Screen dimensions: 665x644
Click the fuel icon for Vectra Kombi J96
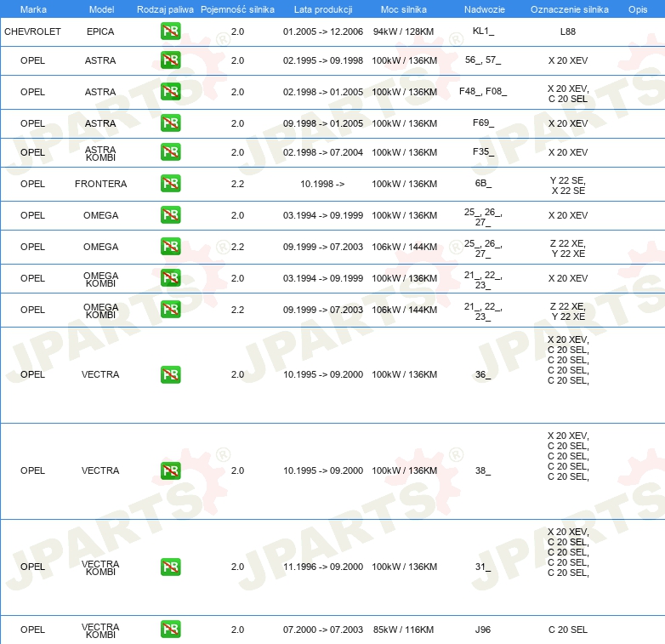point(170,630)
